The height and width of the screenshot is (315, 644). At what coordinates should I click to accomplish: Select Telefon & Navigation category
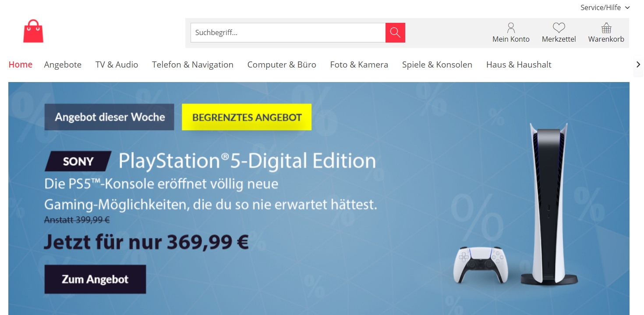tap(193, 64)
